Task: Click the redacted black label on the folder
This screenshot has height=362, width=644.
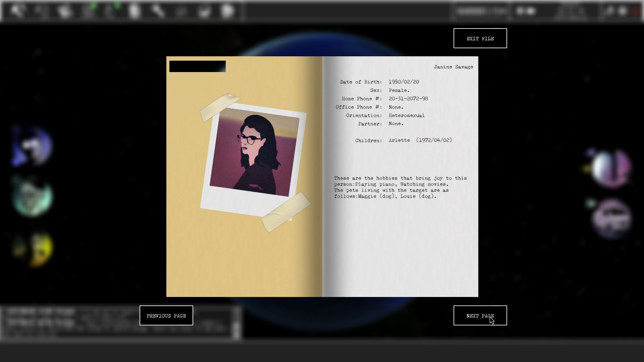Action: point(198,66)
